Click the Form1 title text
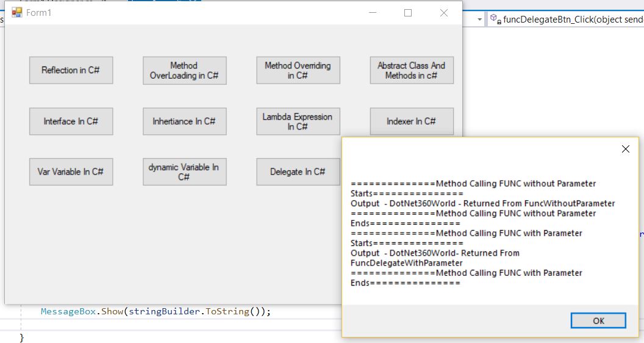Screen dimensions: 644x343 click(x=38, y=13)
